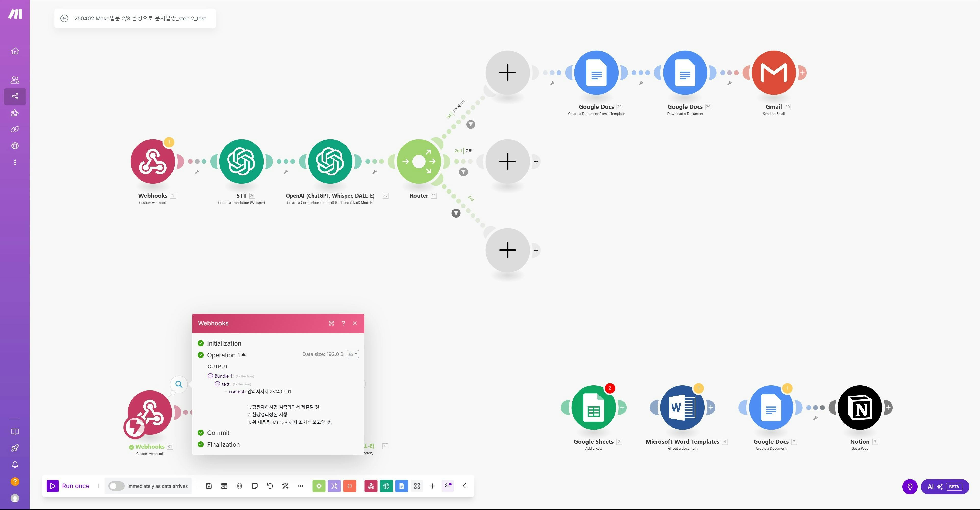Screen dimensions: 980x510
Task: Click the scenario name text field
Action: tap(140, 18)
